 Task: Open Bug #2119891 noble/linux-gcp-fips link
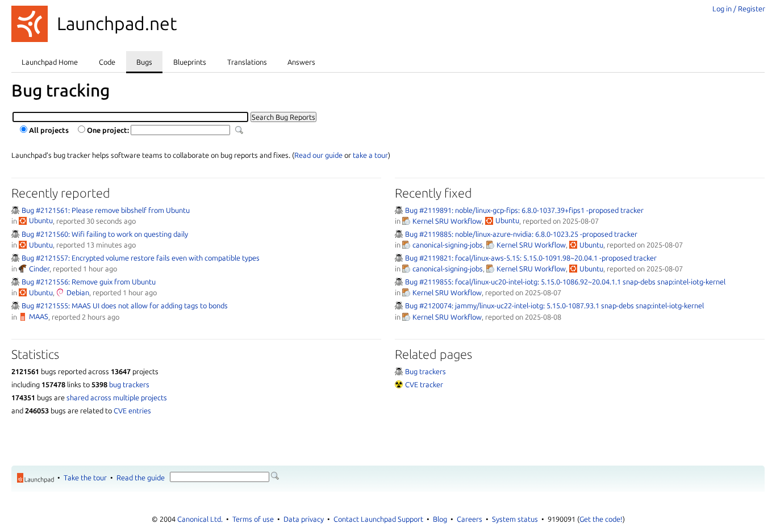coord(524,210)
